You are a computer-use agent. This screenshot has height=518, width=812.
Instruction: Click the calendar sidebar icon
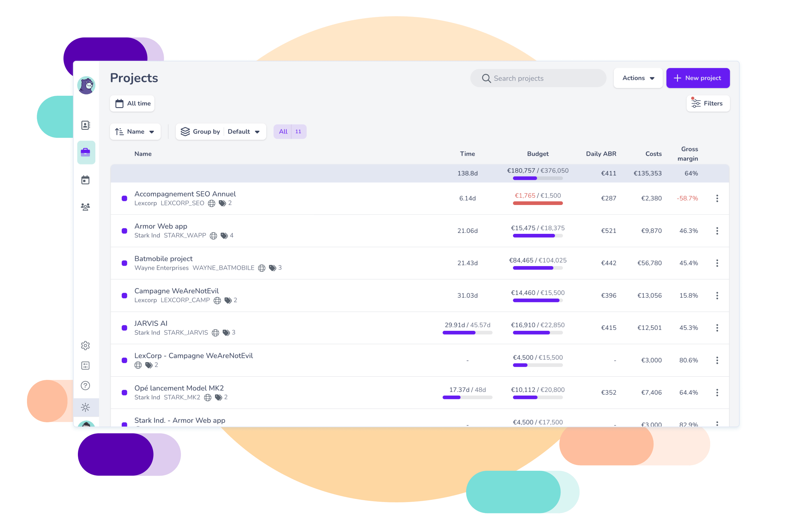(85, 180)
